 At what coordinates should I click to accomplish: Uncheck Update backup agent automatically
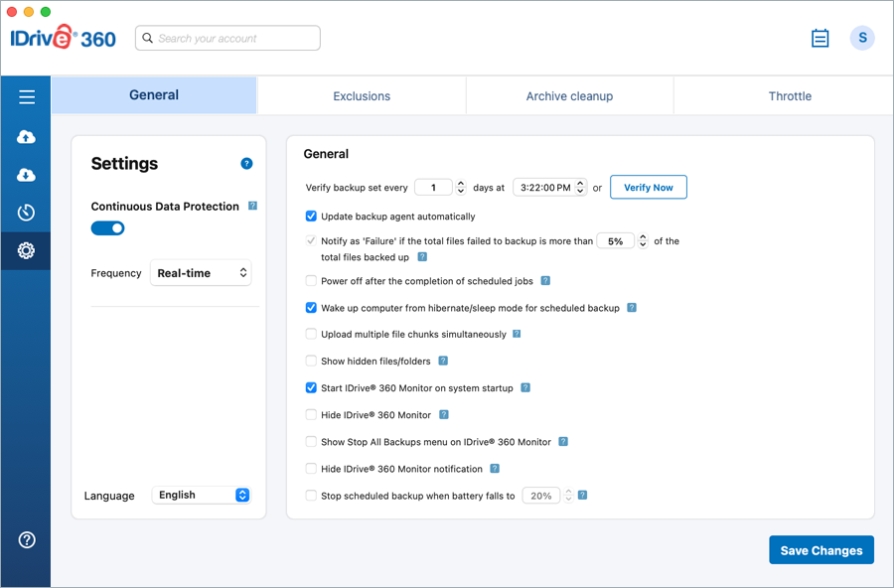311,217
